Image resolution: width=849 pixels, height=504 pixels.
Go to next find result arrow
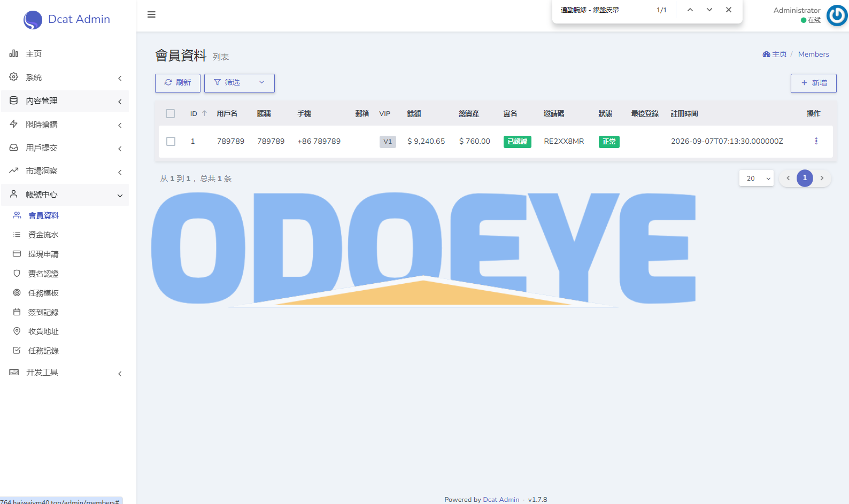[709, 10]
